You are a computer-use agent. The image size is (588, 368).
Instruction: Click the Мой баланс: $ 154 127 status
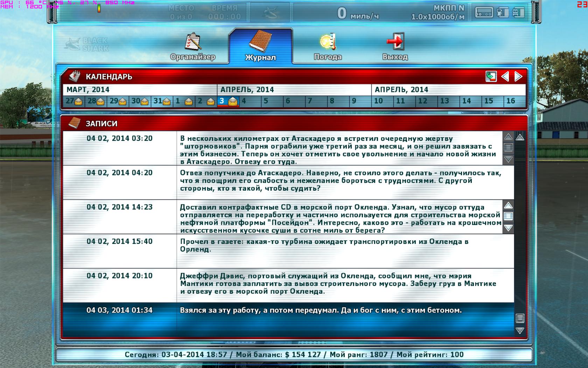tap(278, 355)
